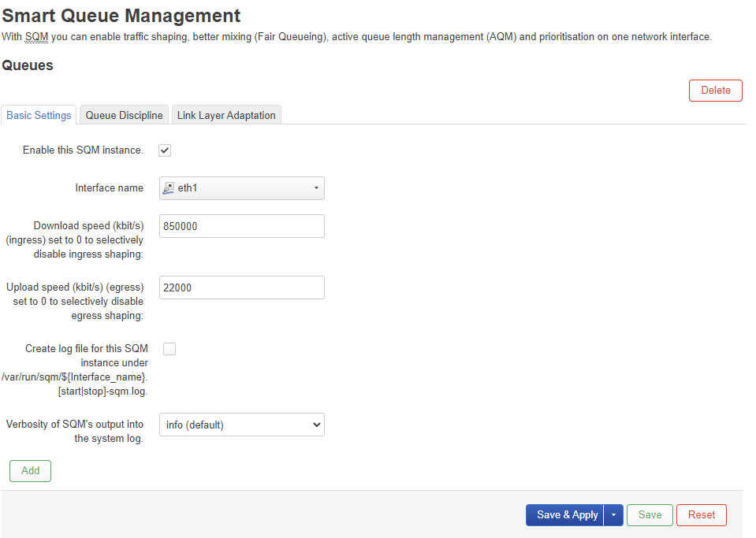The height and width of the screenshot is (538, 756).
Task: Click the green Add button
Action: coord(30,470)
